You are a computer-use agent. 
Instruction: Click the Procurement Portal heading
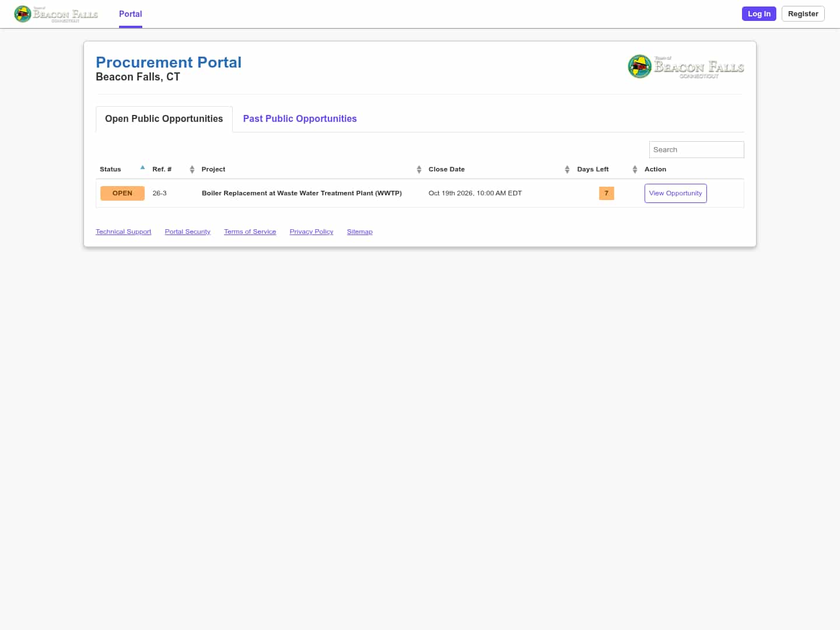[169, 62]
